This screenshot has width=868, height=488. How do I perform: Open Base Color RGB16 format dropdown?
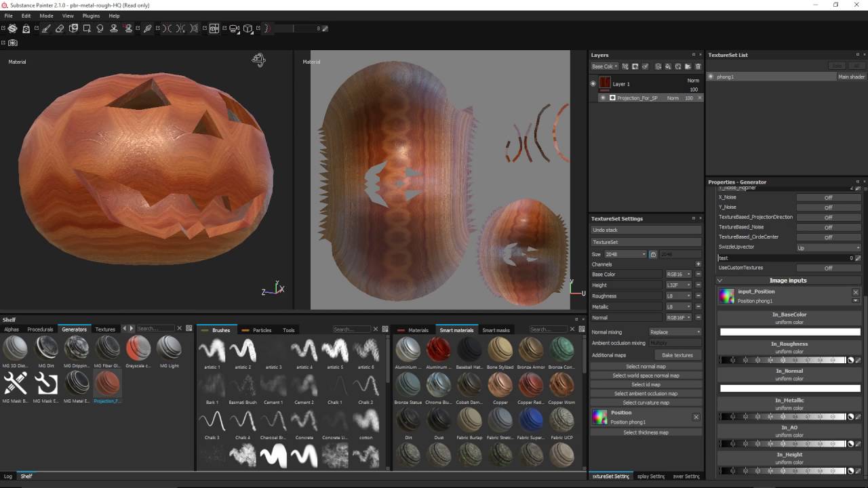(678, 274)
